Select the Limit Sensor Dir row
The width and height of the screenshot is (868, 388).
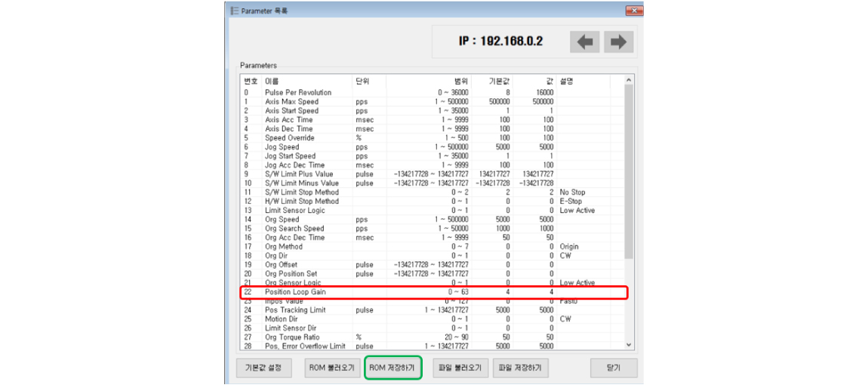pyautogui.click(x=432, y=328)
